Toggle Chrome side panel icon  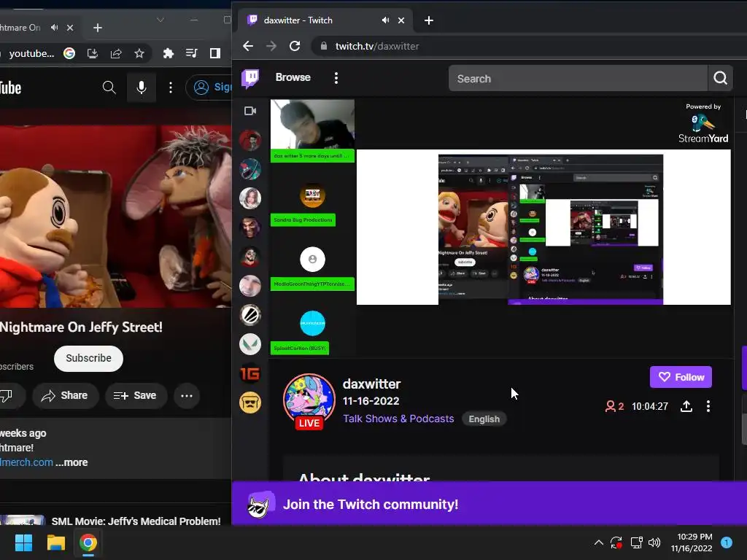coord(215,53)
